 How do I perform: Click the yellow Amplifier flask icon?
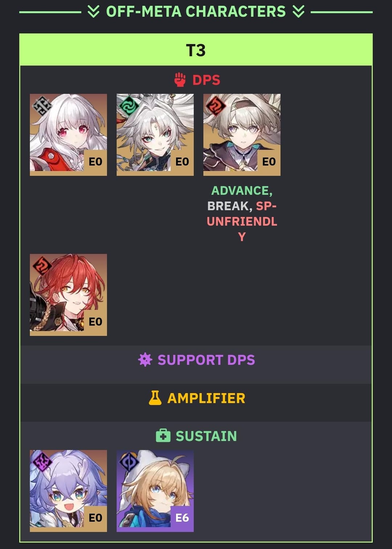(155, 398)
